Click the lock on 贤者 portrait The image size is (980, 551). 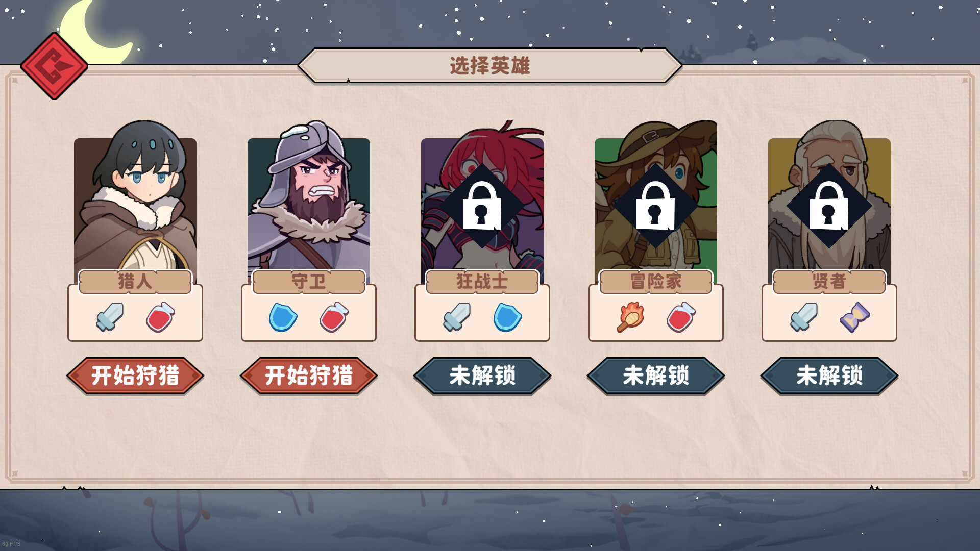coord(829,206)
